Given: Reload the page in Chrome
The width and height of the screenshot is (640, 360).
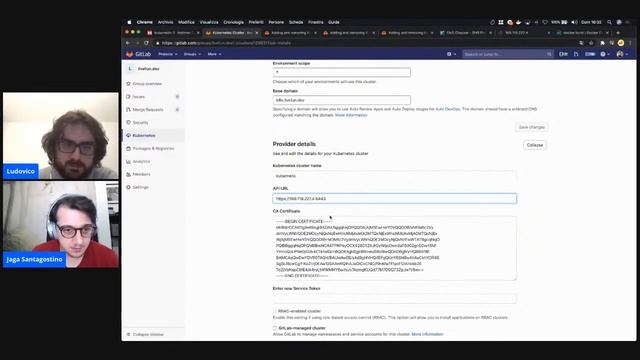Looking at the screenshot, I should click(x=146, y=43).
